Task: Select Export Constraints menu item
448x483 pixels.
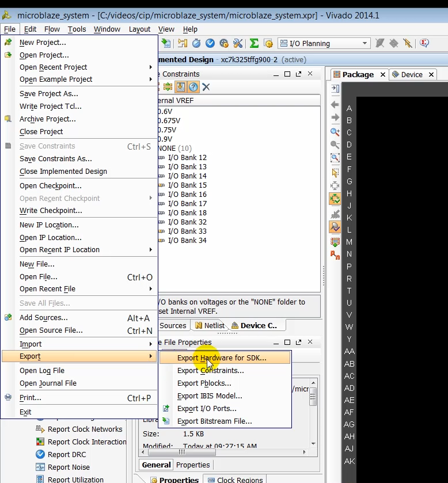Action: point(225,371)
